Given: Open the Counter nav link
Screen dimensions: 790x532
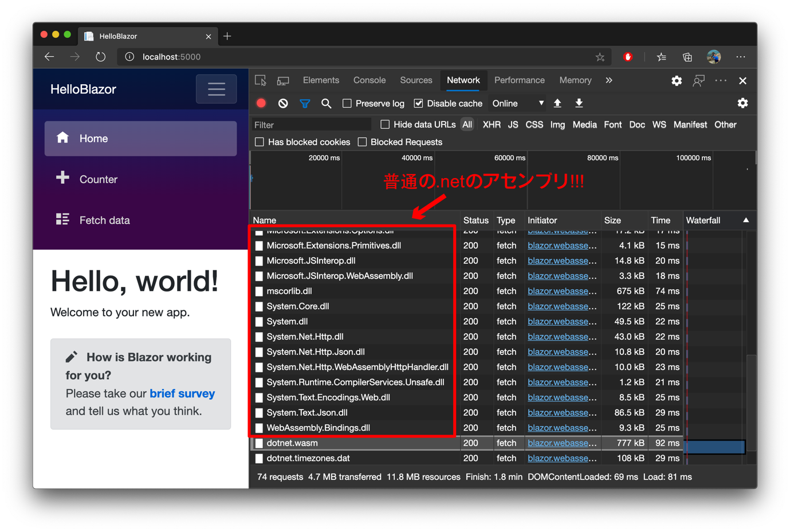Looking at the screenshot, I should [x=140, y=179].
